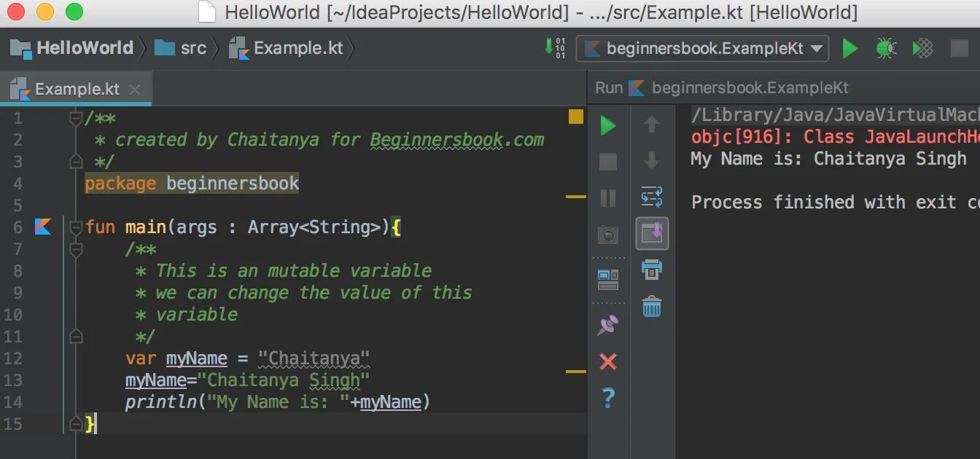Click the var keyword on line 12
980x459 pixels.
point(141,358)
